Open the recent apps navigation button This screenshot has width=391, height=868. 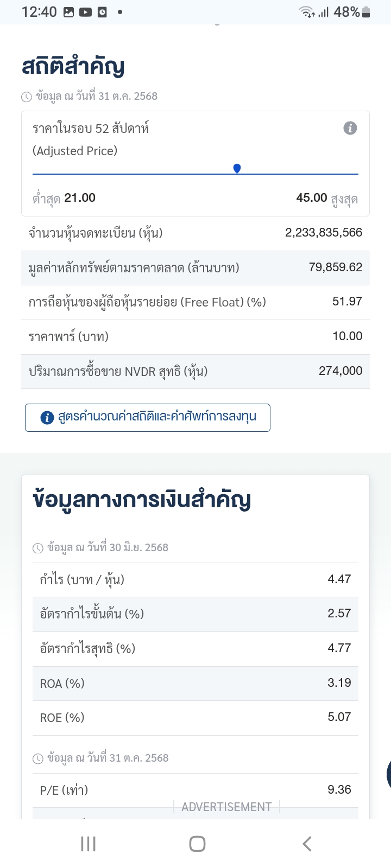[88, 844]
